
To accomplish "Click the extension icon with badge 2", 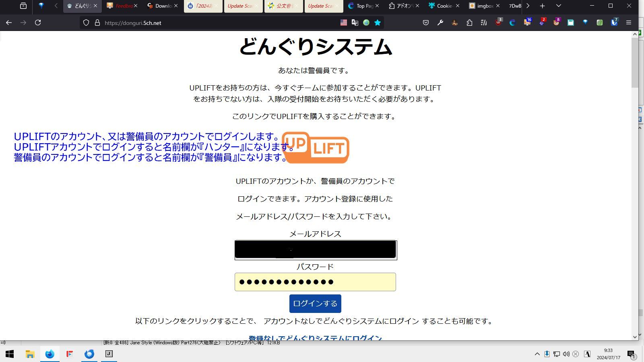I will tap(542, 22).
